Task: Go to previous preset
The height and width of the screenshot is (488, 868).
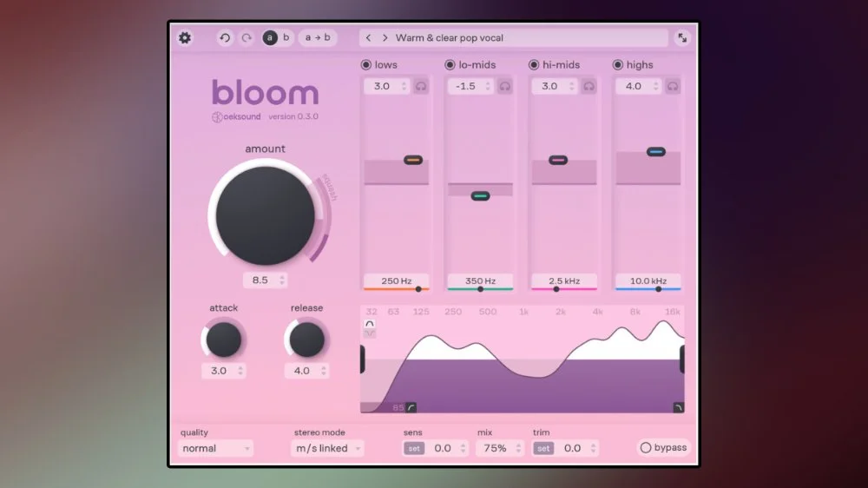Action: pyautogui.click(x=369, y=37)
